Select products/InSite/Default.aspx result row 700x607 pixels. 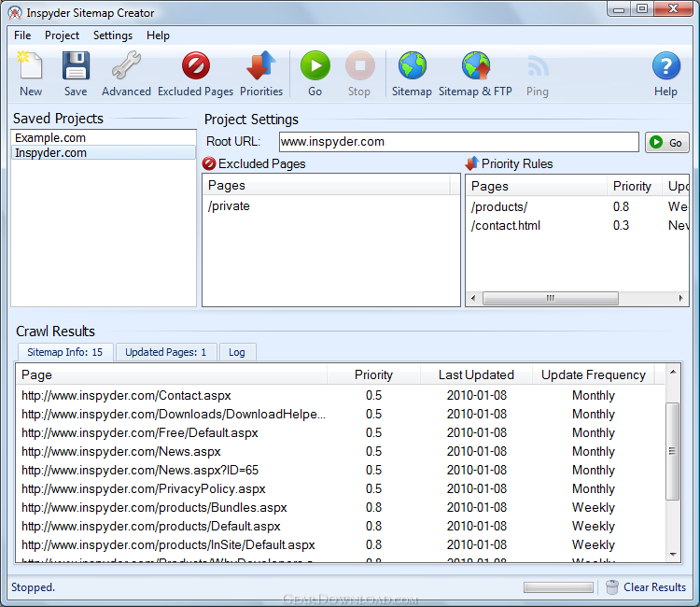tap(341, 545)
